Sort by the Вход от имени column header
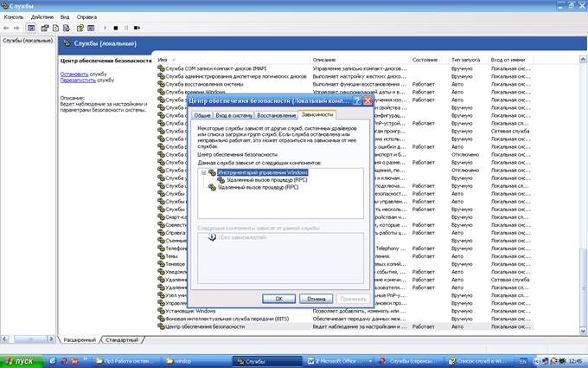 pos(511,60)
